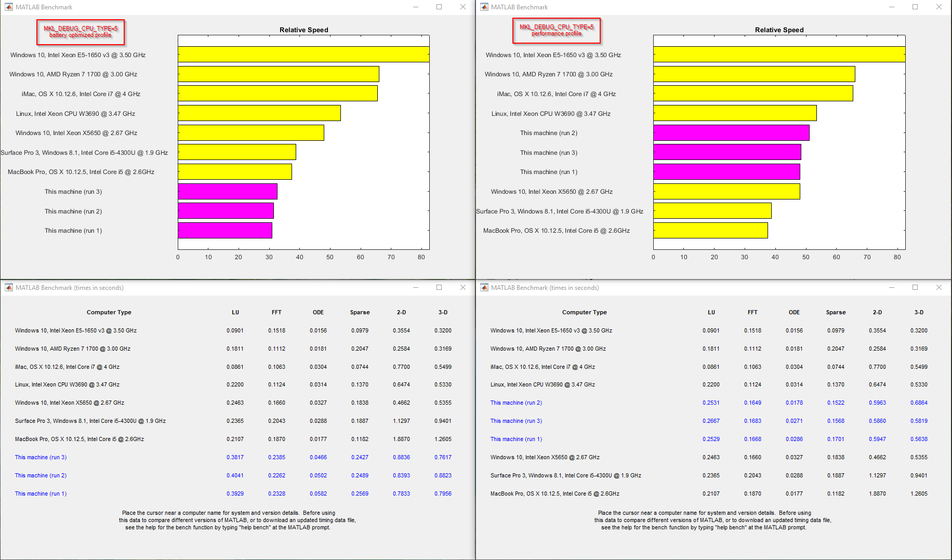Screen dimensions: 952x560
Task: Click the 'Computer Type' header in left times table
Action: click(x=109, y=312)
